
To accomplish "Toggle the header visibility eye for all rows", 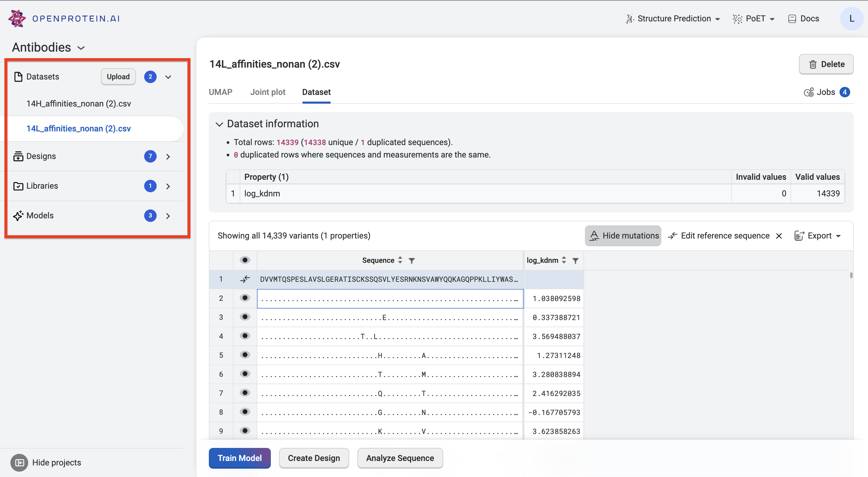I will tap(245, 260).
